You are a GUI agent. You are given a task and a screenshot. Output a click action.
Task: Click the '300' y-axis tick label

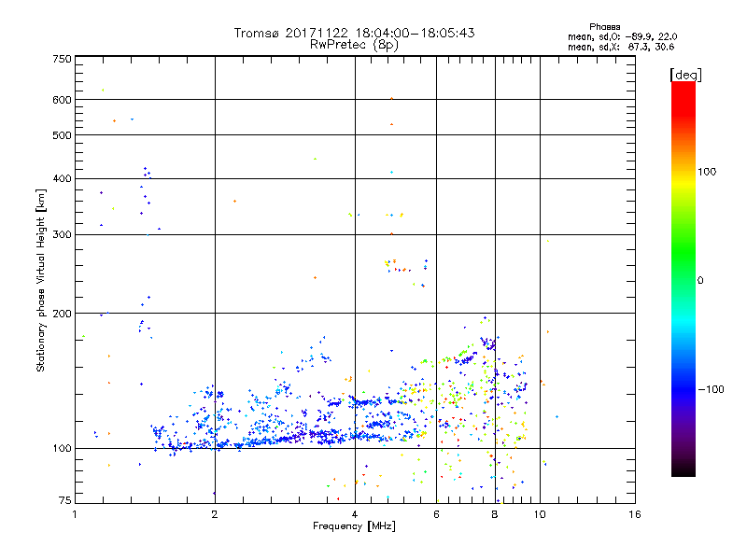pyautogui.click(x=62, y=235)
